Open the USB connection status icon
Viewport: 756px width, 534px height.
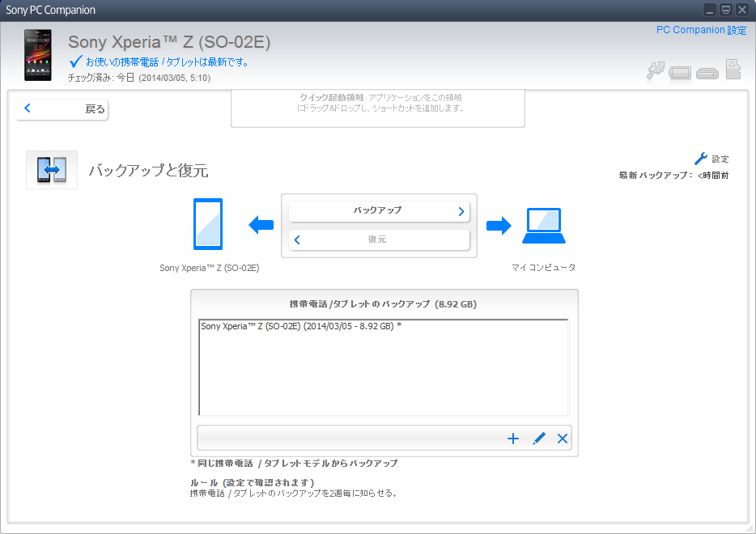656,71
